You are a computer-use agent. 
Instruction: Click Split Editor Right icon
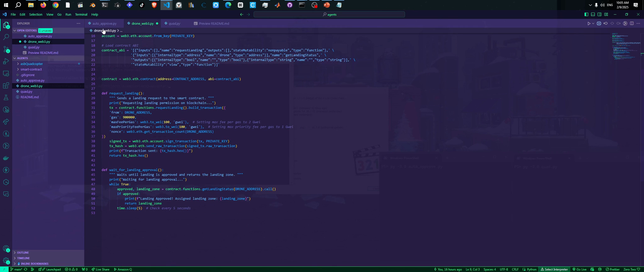[x=631, y=24]
